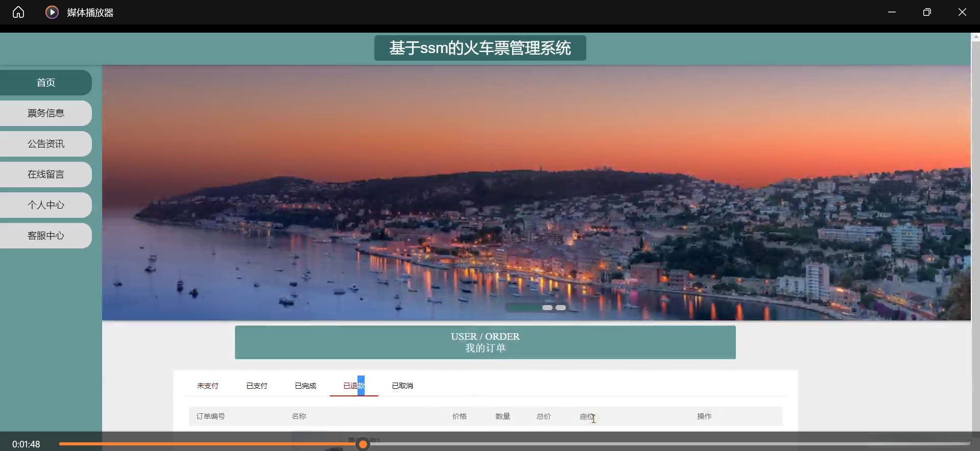980x451 pixels.
Task: Click the media player home icon
Action: 18,12
